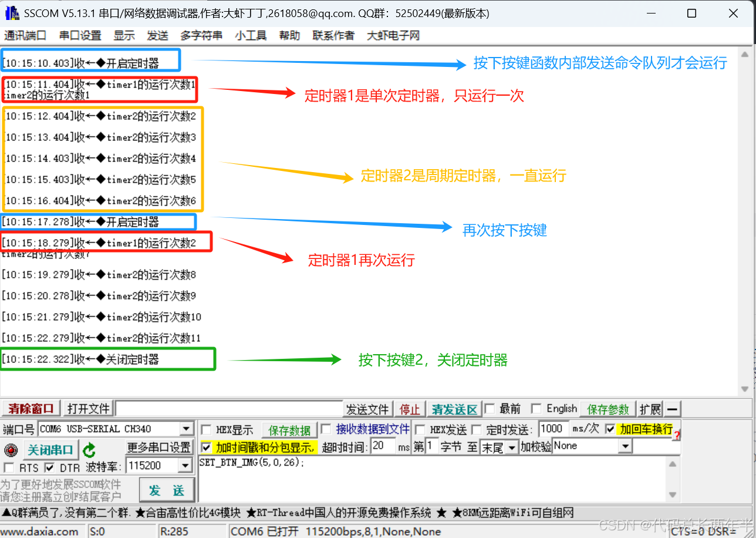
Task: Click send box scrollbar down arrow
Action: tap(673, 495)
